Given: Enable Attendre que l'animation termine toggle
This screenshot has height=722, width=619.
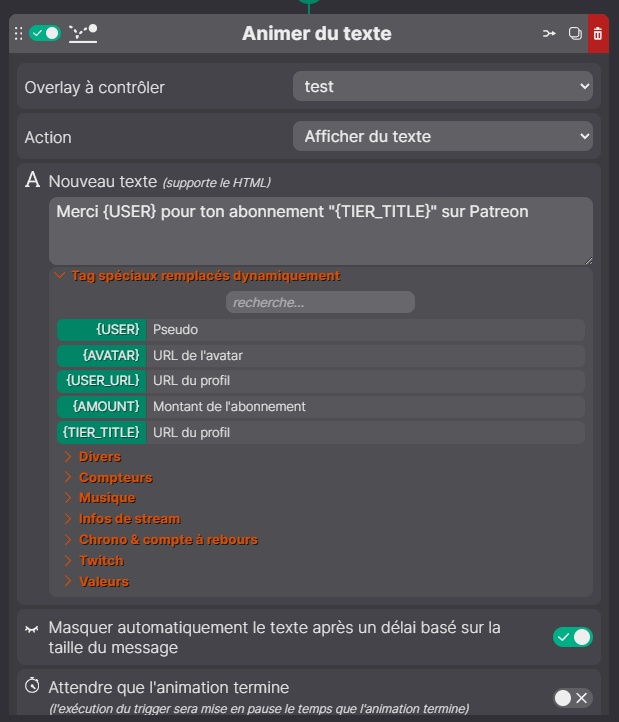Looking at the screenshot, I should click(572, 698).
